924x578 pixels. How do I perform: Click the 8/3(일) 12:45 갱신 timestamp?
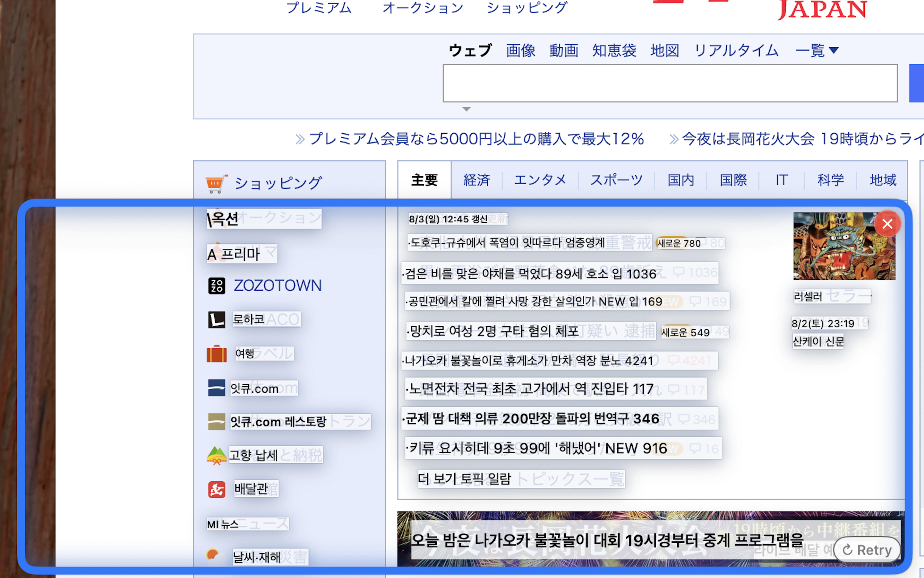click(458, 219)
